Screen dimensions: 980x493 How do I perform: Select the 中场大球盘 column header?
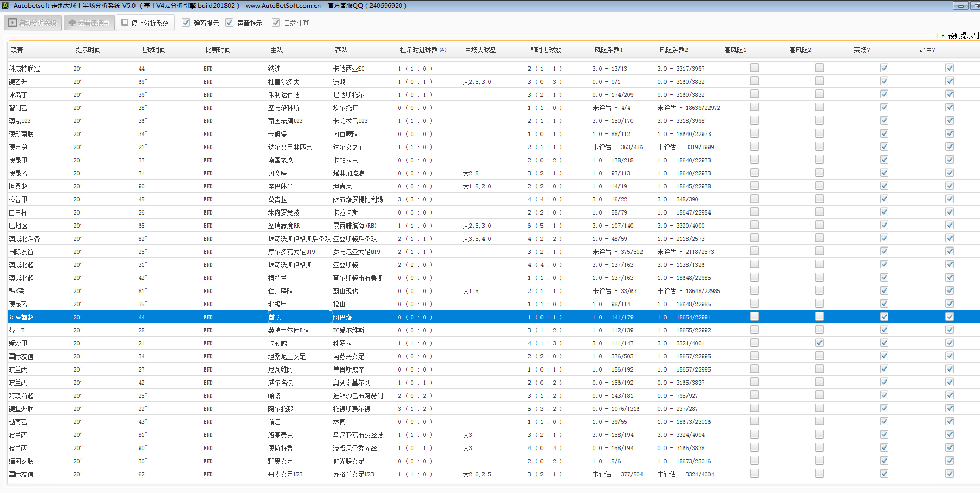(x=480, y=50)
